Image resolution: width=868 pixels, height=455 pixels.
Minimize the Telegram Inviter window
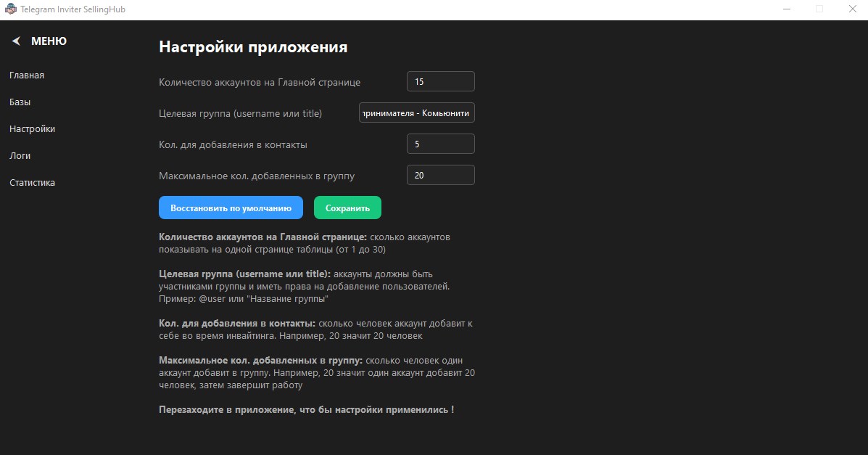click(x=787, y=9)
